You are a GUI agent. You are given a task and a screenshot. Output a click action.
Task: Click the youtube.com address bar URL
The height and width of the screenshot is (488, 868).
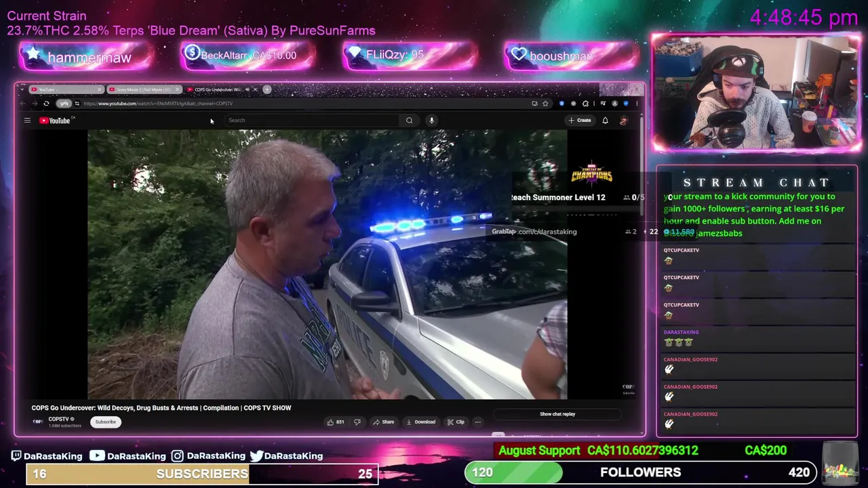tap(158, 104)
